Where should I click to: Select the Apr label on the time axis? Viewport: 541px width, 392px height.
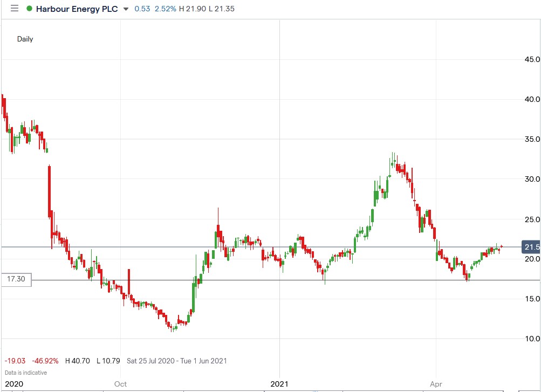(x=436, y=384)
